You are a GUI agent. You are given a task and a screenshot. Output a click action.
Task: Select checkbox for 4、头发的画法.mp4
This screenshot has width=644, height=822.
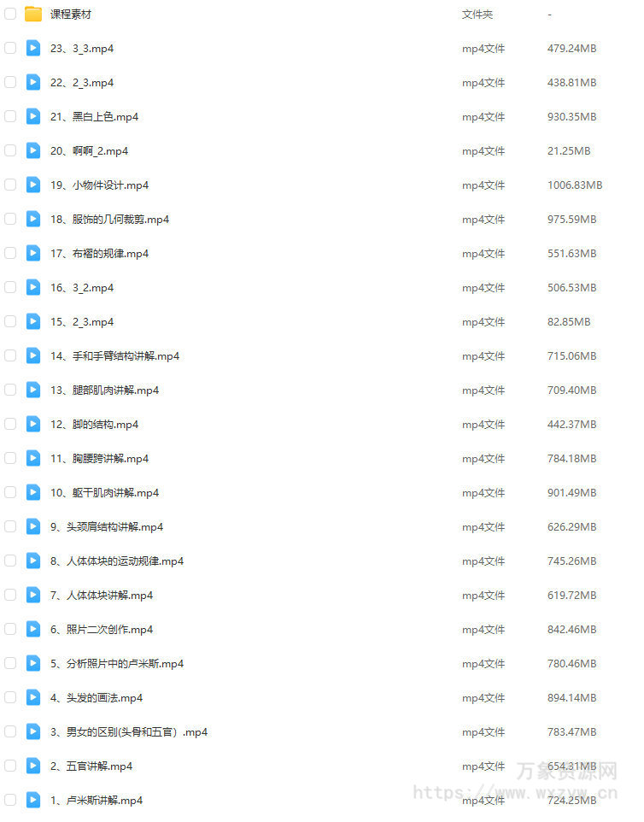[x=10, y=697]
